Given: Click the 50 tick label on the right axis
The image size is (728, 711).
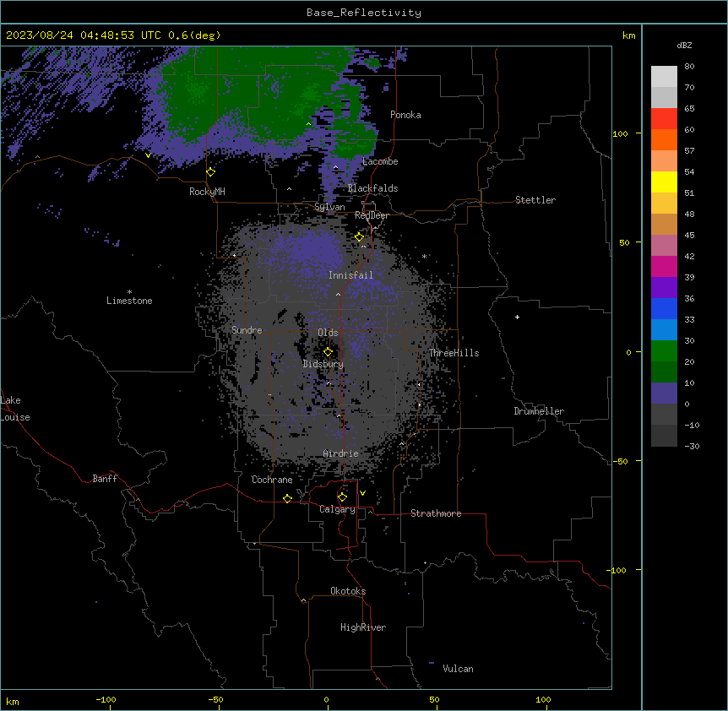Looking at the screenshot, I should pos(624,242).
